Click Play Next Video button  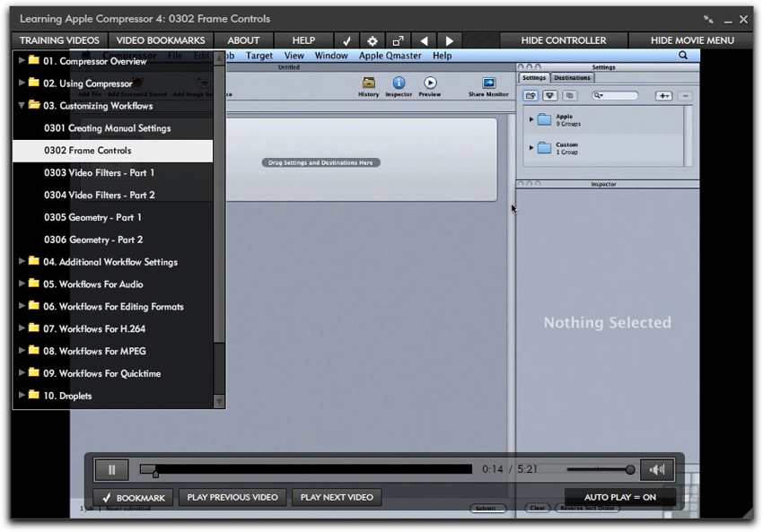[x=337, y=497]
